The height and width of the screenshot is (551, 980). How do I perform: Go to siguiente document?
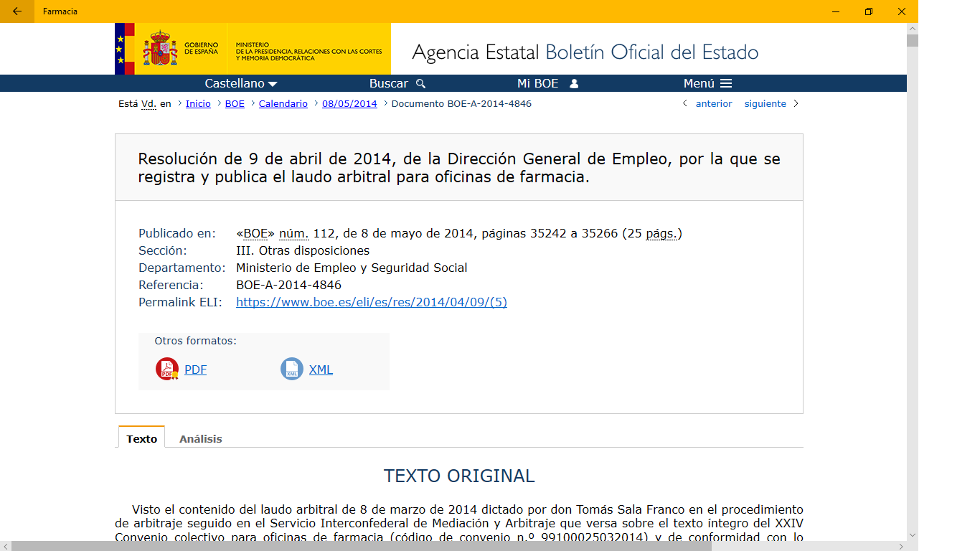765,104
